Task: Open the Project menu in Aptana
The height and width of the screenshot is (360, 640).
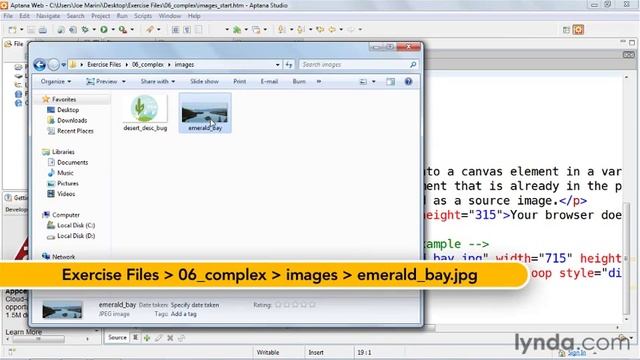Action: 100,16
